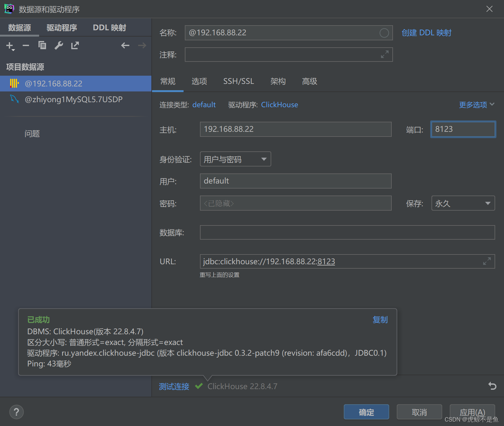Click the 确定 button

[366, 412]
